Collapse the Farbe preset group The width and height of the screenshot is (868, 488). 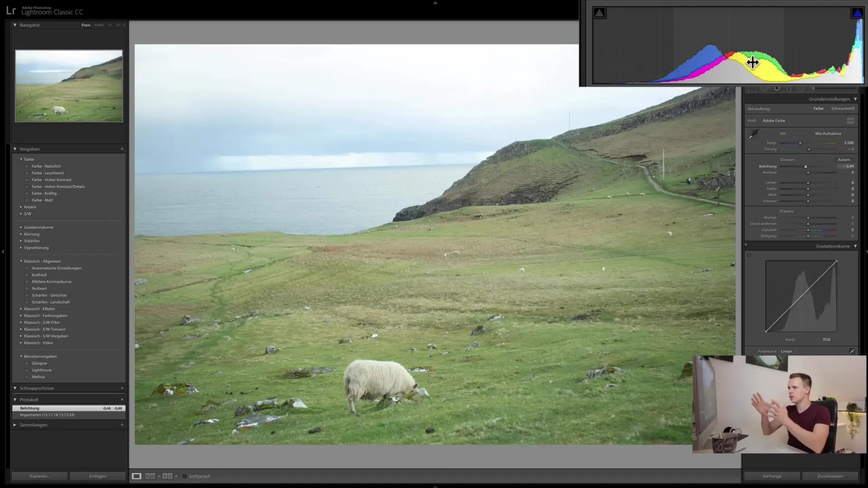point(21,159)
